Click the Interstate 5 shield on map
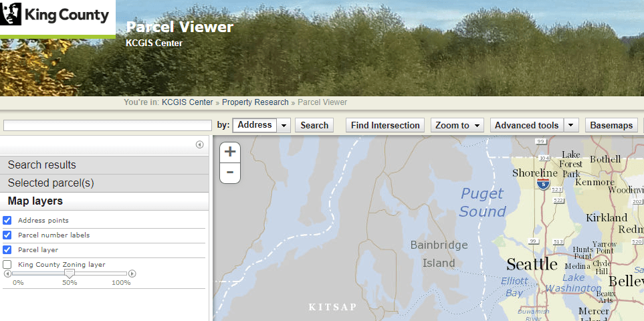This screenshot has width=644, height=321. click(542, 184)
